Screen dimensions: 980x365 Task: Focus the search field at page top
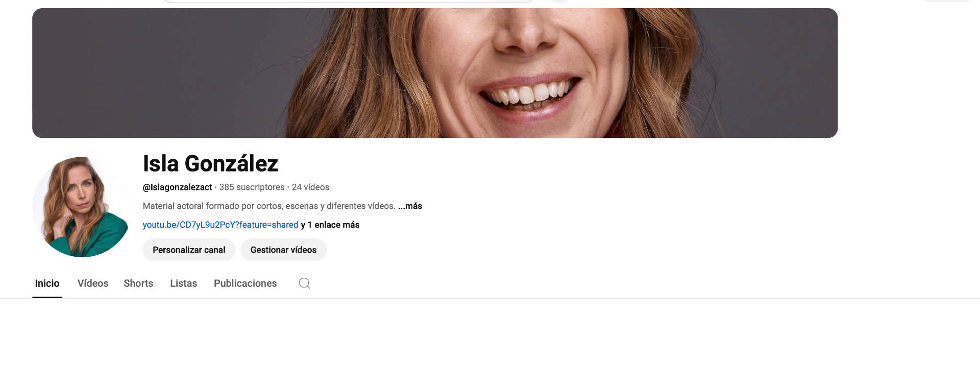coord(329,1)
